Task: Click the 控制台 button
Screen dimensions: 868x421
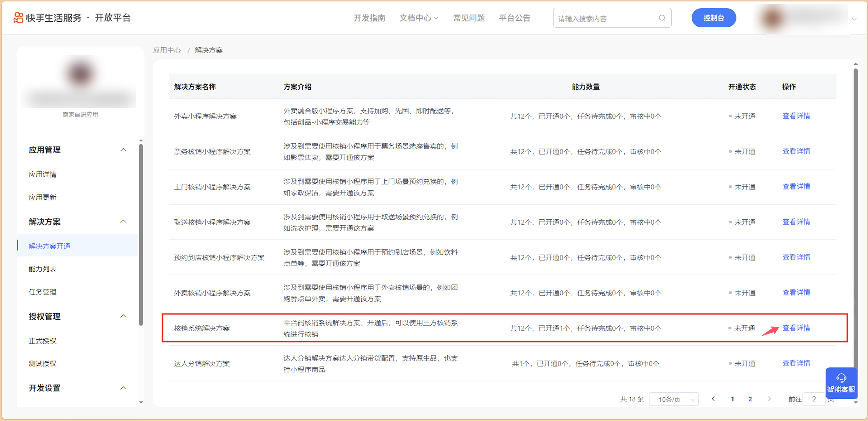Action: (713, 18)
